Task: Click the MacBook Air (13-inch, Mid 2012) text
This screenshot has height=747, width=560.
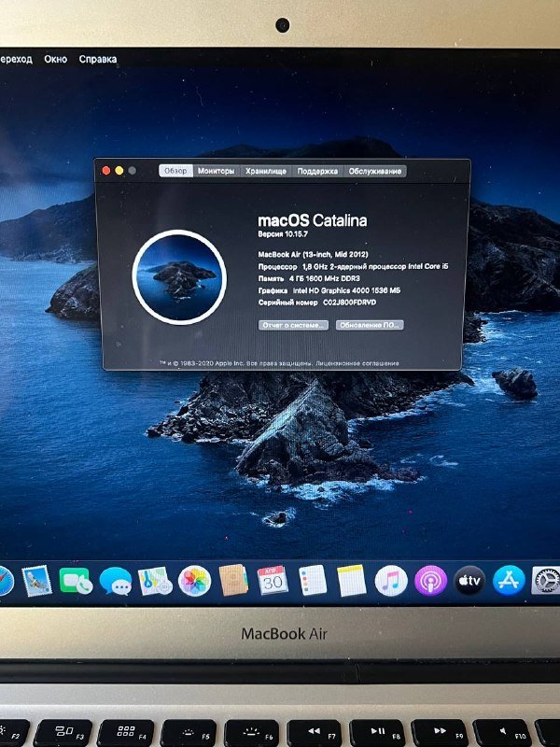Action: [313, 254]
